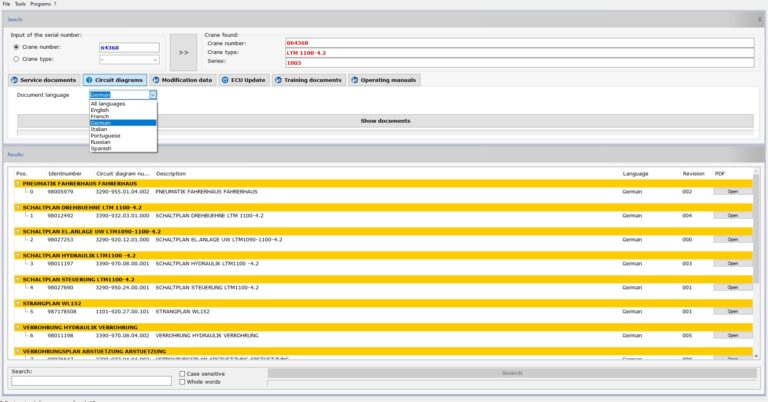Click the Show documents button
This screenshot has height=402, width=768.
click(385, 121)
